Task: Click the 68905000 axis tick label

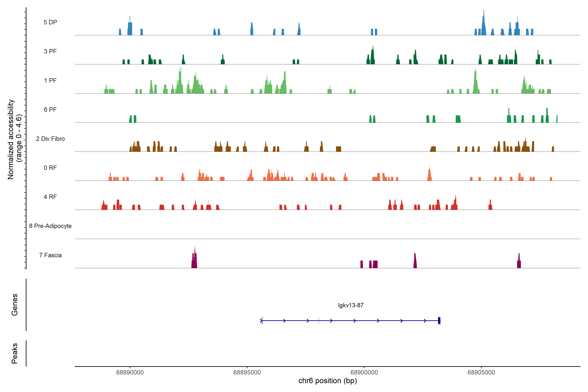Action: pyautogui.click(x=481, y=373)
